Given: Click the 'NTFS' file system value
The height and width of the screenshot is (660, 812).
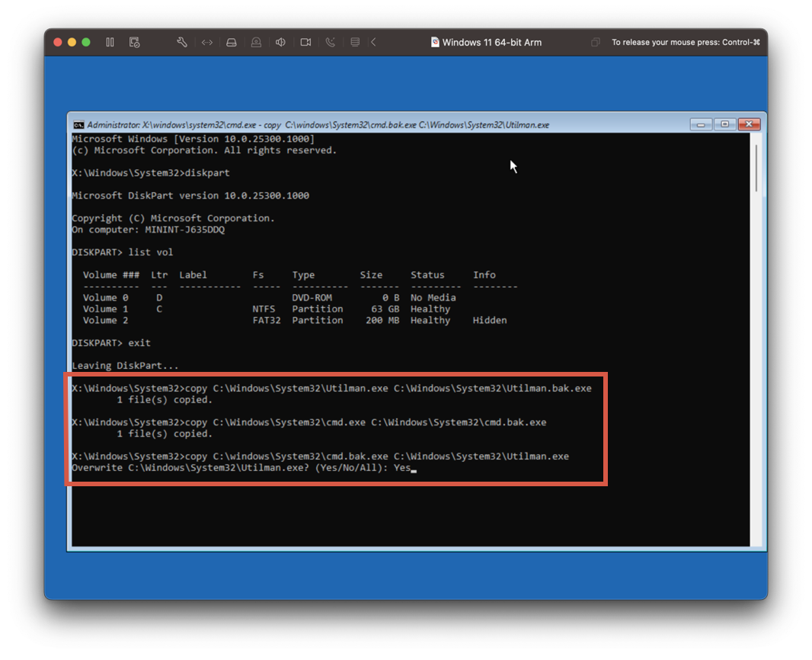Looking at the screenshot, I should click(x=264, y=309).
